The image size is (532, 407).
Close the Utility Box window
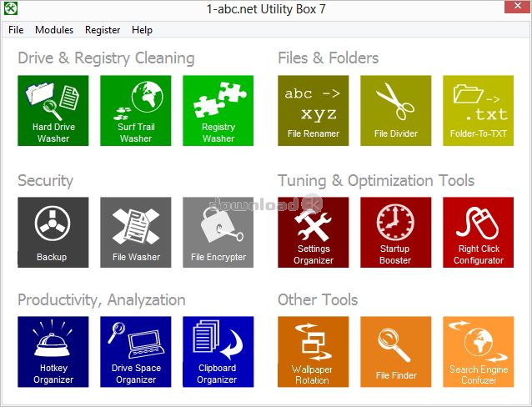tap(518, 7)
